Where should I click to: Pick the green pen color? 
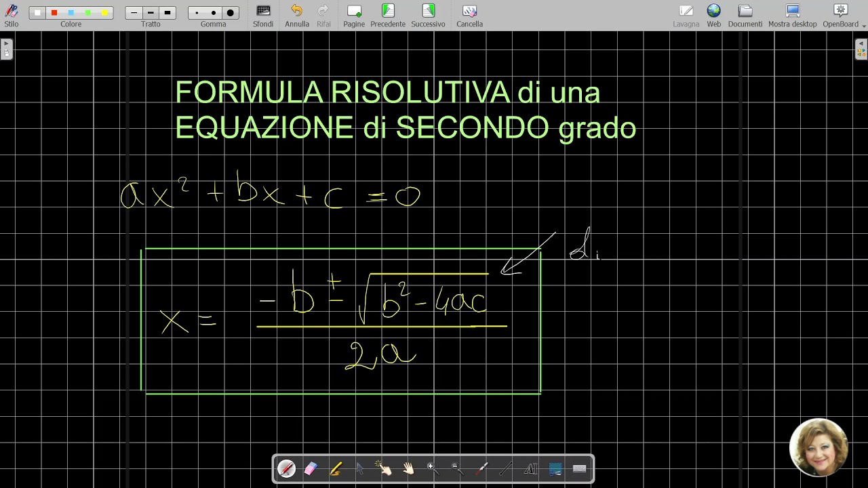[87, 12]
